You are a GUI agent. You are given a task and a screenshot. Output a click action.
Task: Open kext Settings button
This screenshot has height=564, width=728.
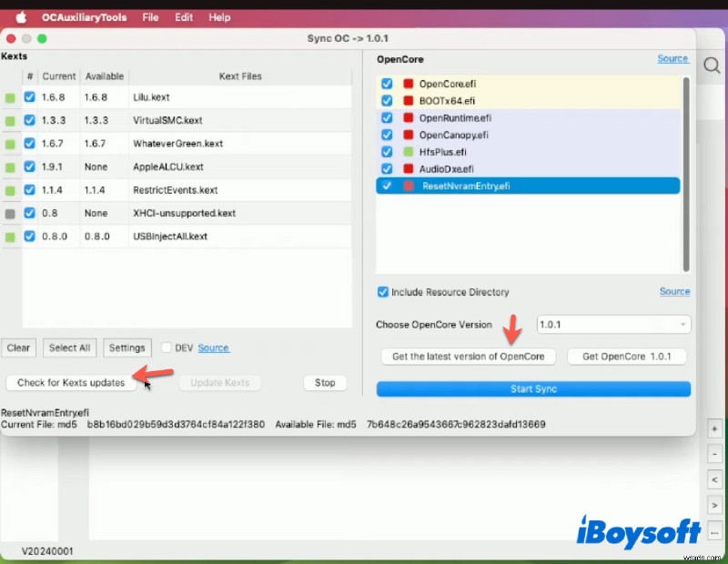[126, 347]
